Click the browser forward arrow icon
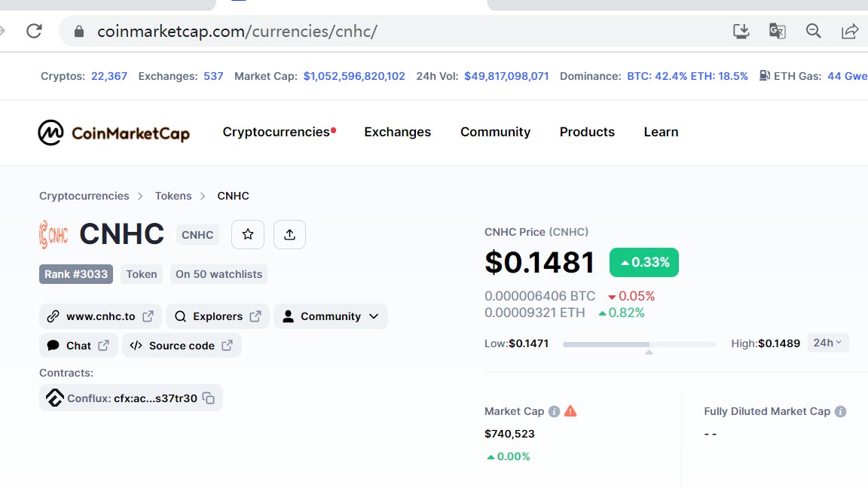This screenshot has width=868, height=488. pos(2,31)
